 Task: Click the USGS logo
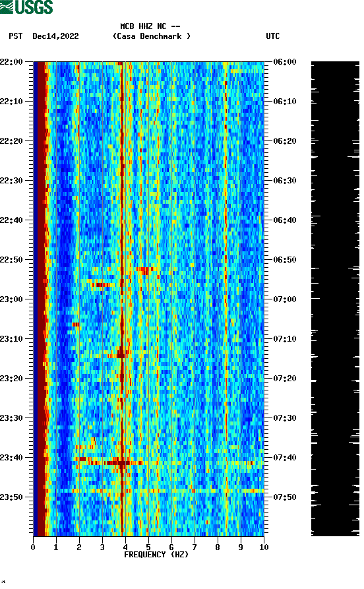pos(26,7)
